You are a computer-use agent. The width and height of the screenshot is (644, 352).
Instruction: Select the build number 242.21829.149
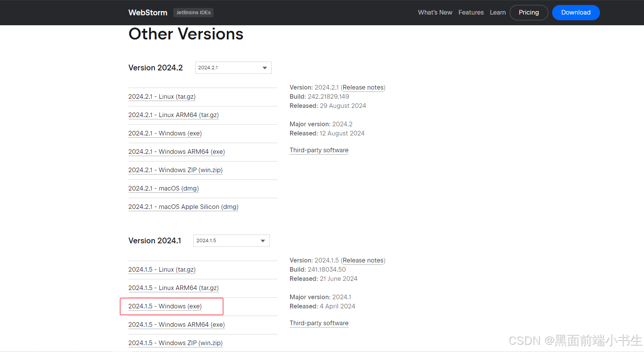point(328,97)
